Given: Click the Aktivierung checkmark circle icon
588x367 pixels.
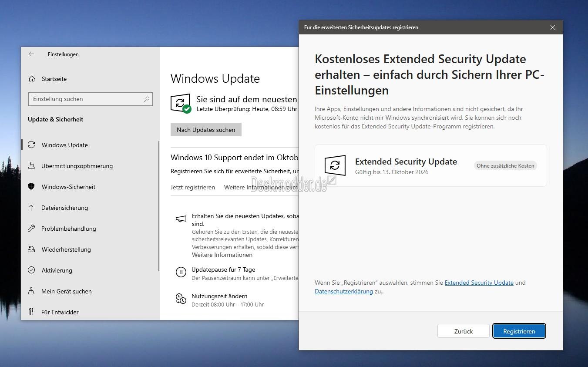Looking at the screenshot, I should coord(31,270).
